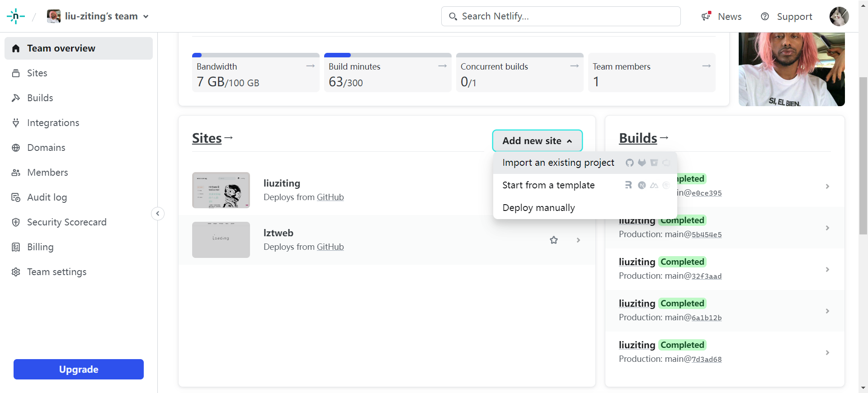868x393 pixels.
Task: Select Import an existing project
Action: pyautogui.click(x=585, y=163)
